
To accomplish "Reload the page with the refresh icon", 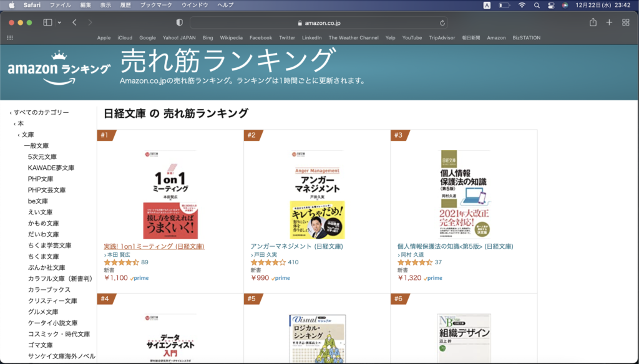I will tap(442, 23).
